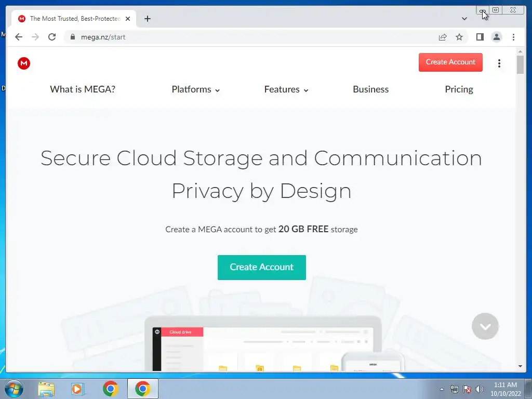
Task: Open the Pricing menu item
Action: [459, 89]
